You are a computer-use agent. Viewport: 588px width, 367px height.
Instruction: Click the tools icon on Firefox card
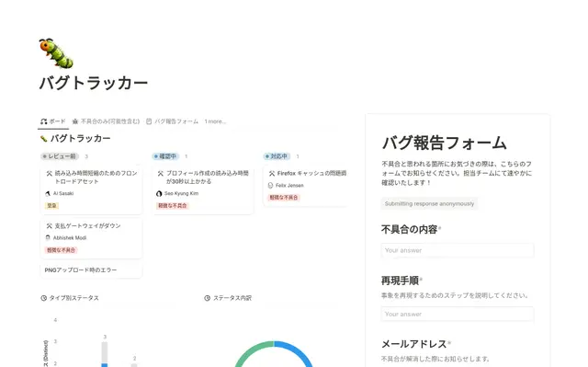272,174
